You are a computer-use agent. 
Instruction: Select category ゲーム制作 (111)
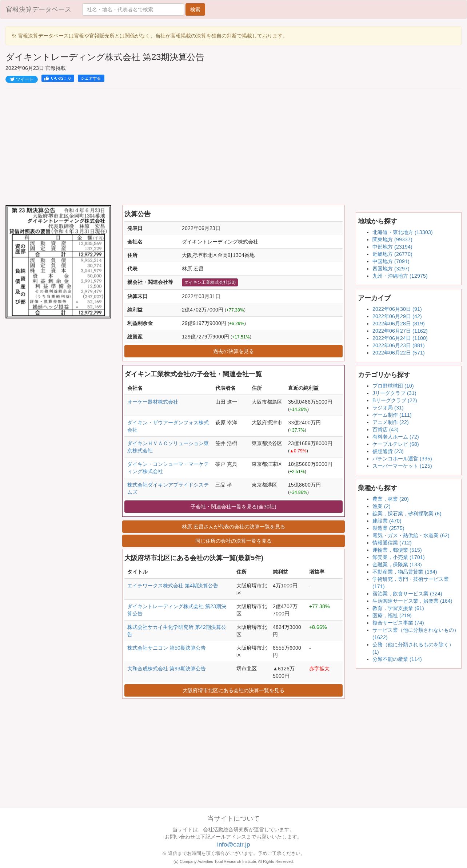[392, 415]
